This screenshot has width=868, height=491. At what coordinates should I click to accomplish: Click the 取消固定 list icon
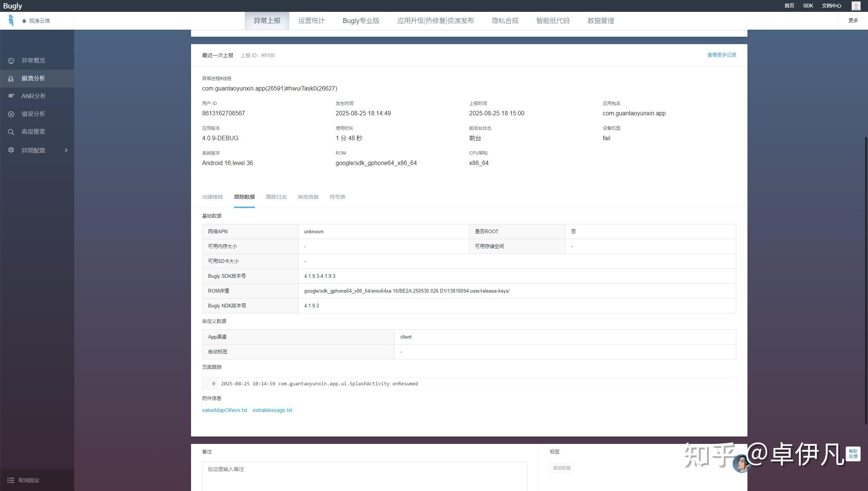pos(11,480)
